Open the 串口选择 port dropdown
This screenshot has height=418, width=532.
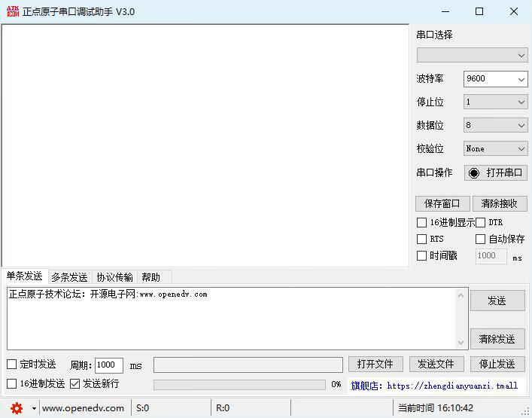(472, 55)
